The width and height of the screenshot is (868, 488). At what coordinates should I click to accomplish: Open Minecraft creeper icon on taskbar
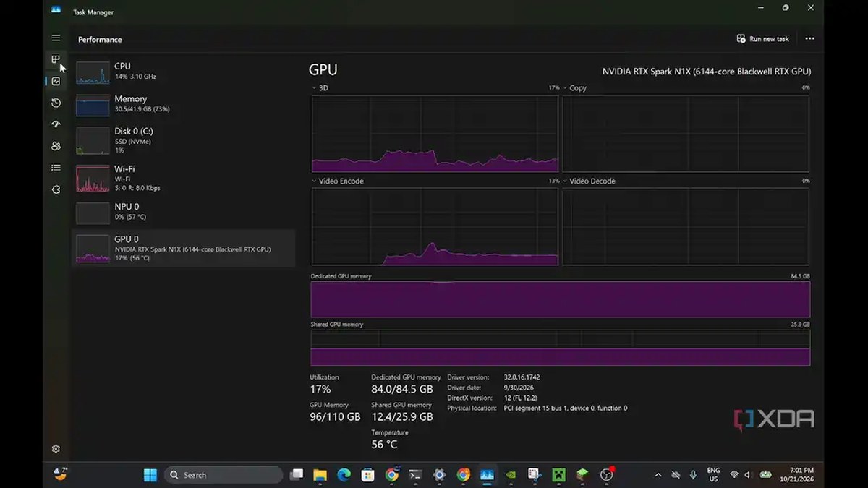click(558, 475)
